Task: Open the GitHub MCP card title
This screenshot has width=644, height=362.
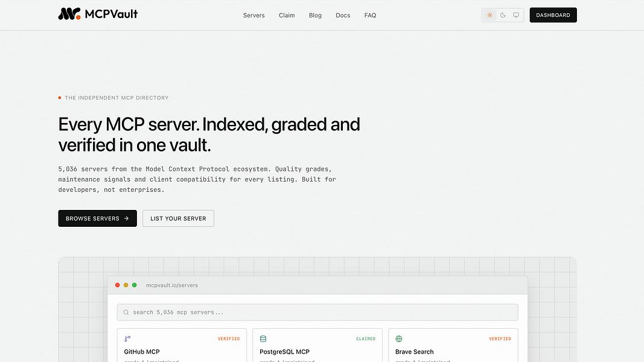Action: (142, 352)
